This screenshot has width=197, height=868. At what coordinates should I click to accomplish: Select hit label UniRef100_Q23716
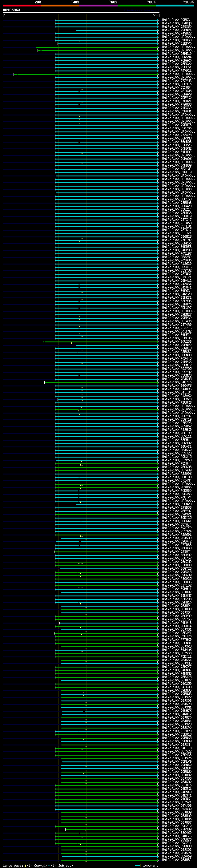(177, 328)
